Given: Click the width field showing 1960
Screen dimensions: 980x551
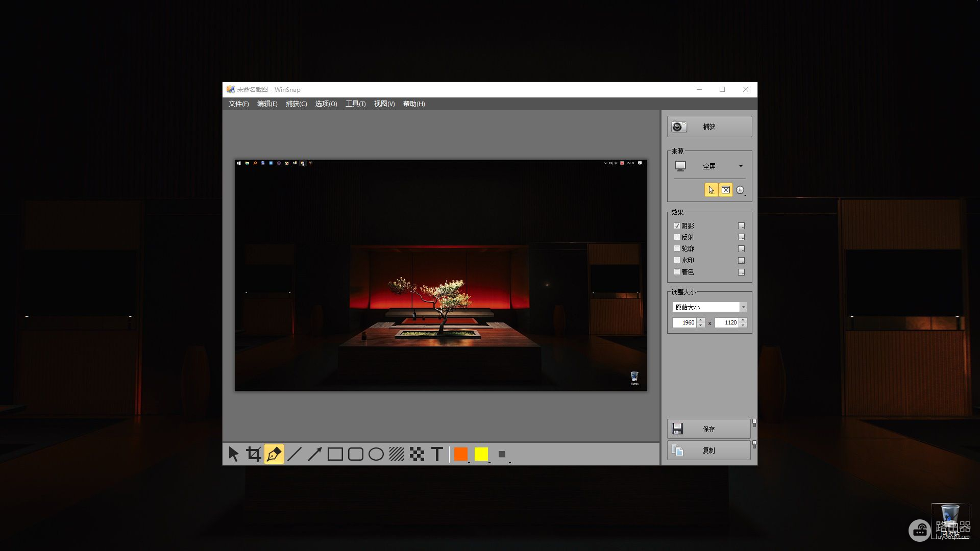Looking at the screenshot, I should coord(684,322).
